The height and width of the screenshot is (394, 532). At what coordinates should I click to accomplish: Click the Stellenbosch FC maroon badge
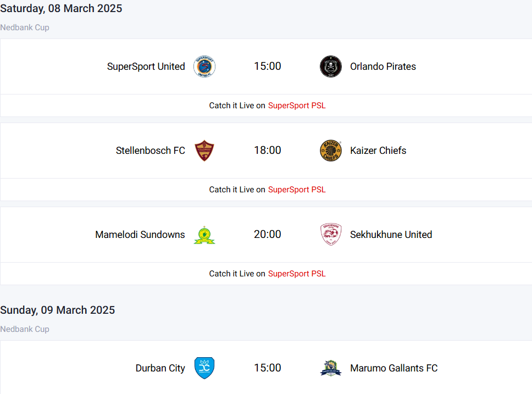(x=204, y=151)
